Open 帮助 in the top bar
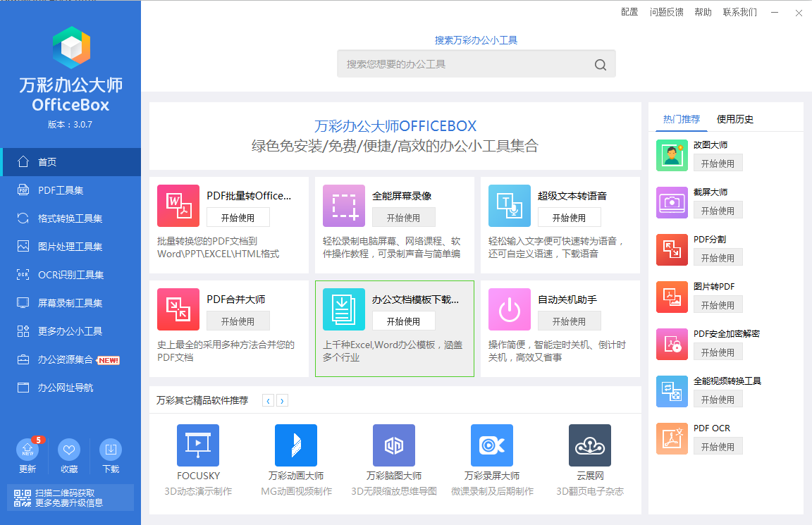This screenshot has width=812, height=525. point(703,12)
